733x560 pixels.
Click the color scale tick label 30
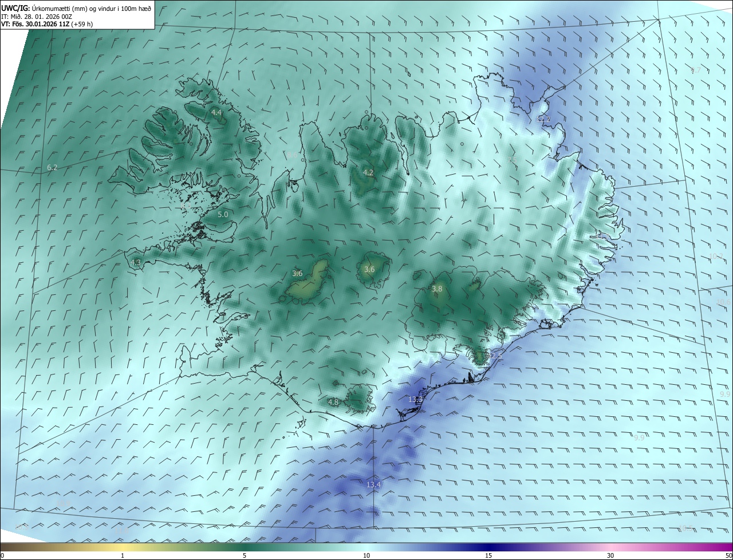610,555
